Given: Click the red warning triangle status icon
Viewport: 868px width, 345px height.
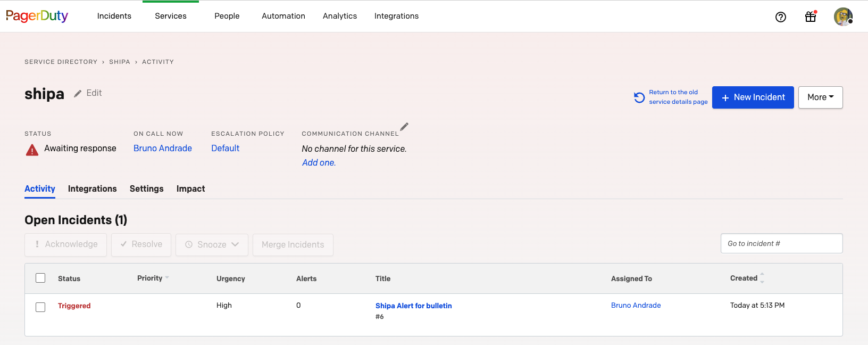Looking at the screenshot, I should click(32, 150).
